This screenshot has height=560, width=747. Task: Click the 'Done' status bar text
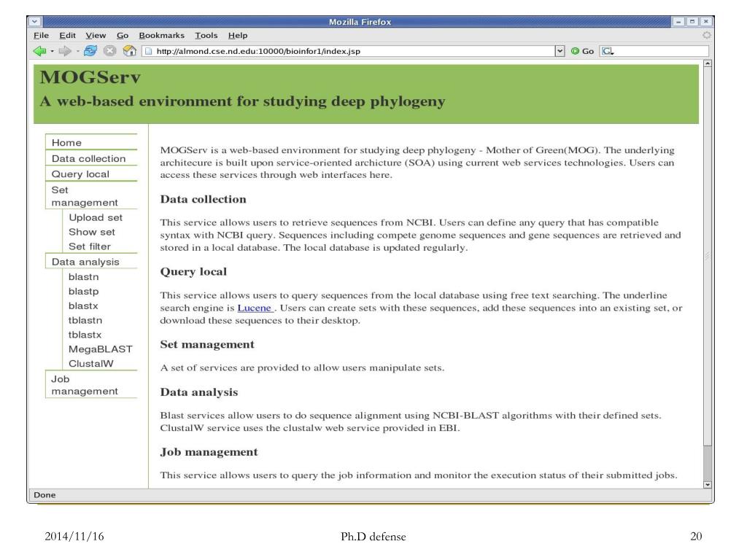tap(44, 495)
